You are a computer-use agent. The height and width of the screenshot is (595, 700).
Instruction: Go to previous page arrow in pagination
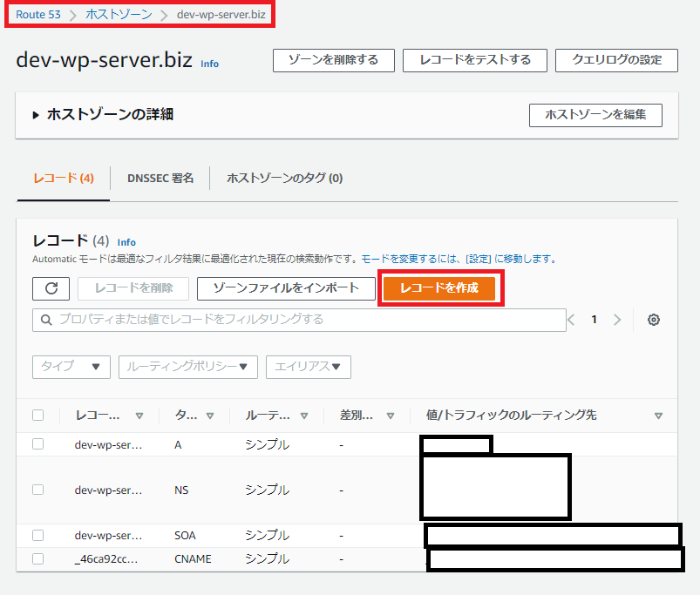point(572,320)
